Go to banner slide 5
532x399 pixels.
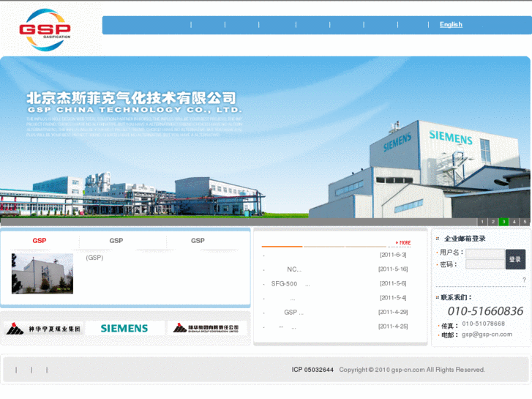(525, 222)
